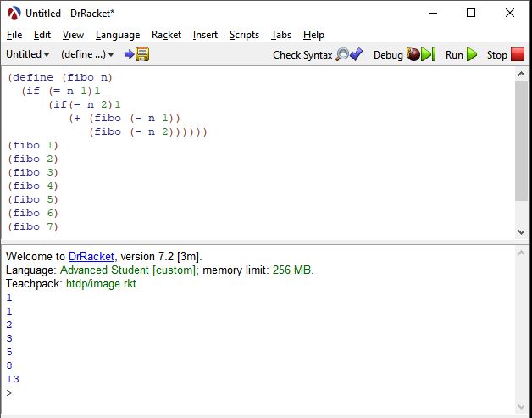Open the View menu
The width and height of the screenshot is (532, 418).
tap(73, 35)
